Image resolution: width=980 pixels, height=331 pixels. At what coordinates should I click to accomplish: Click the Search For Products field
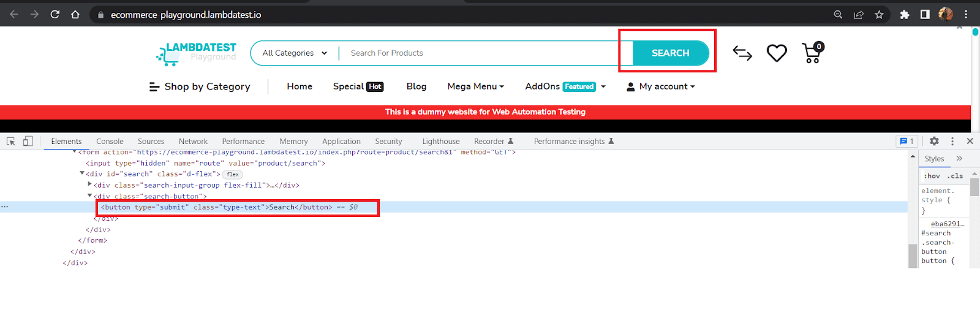click(484, 53)
